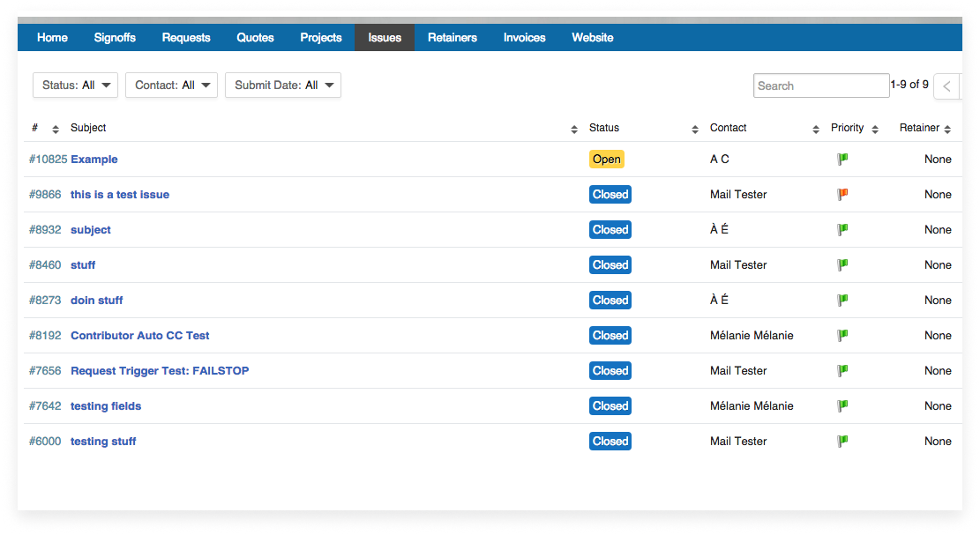This screenshot has width=980, height=535.
Task: Expand the Submit Date filter options
Action: (x=282, y=85)
